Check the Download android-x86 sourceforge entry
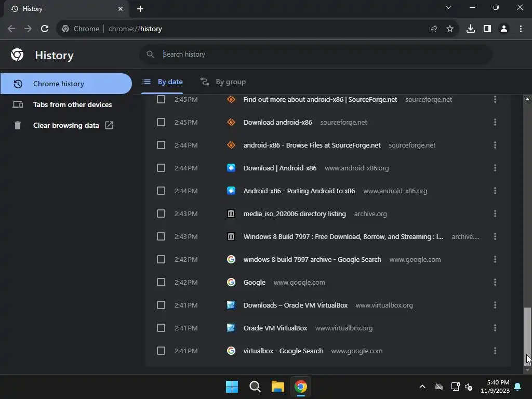The image size is (532, 399). [161, 122]
